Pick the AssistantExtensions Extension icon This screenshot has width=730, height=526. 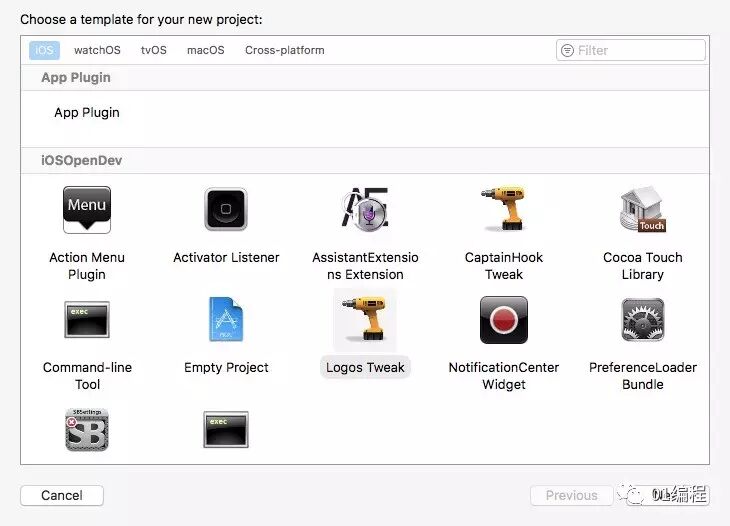[365, 209]
